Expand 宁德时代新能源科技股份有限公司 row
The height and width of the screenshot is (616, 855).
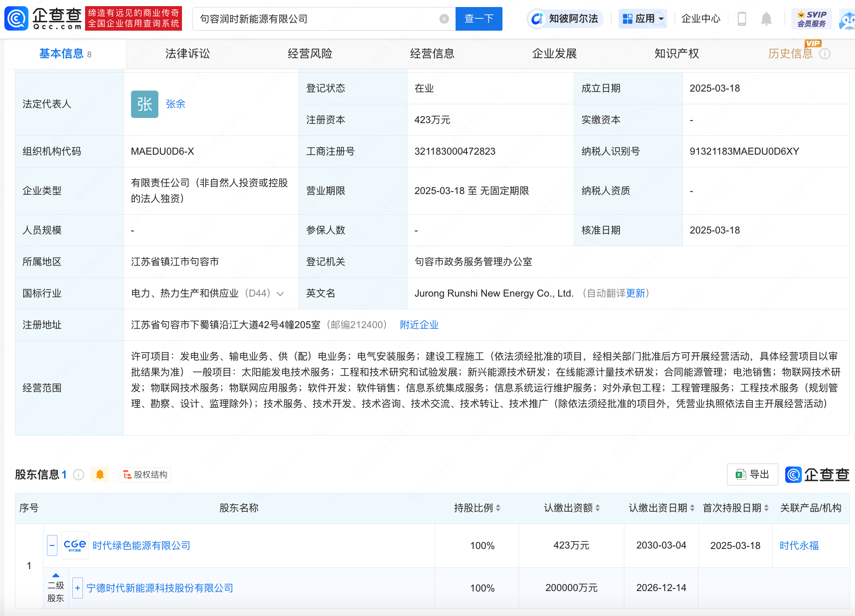coord(78,588)
